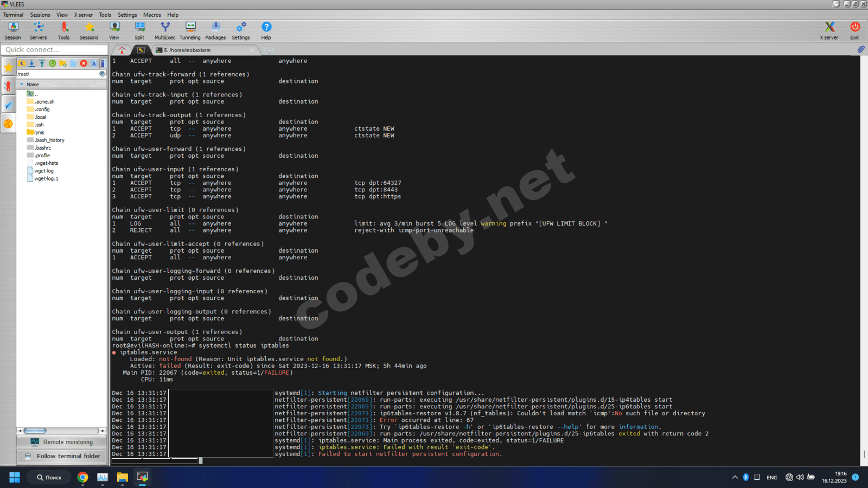Close the /home/mobaxterm tab
This screenshot has width=868, height=488.
click(251, 50)
